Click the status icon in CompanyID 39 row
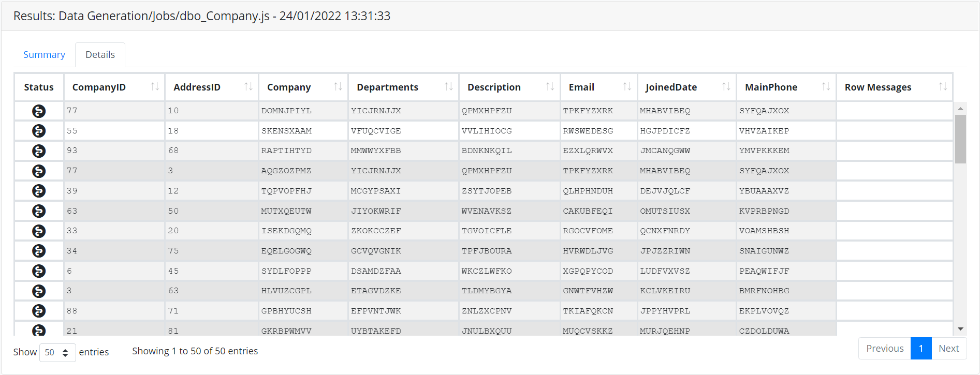980x375 pixels. tap(39, 191)
